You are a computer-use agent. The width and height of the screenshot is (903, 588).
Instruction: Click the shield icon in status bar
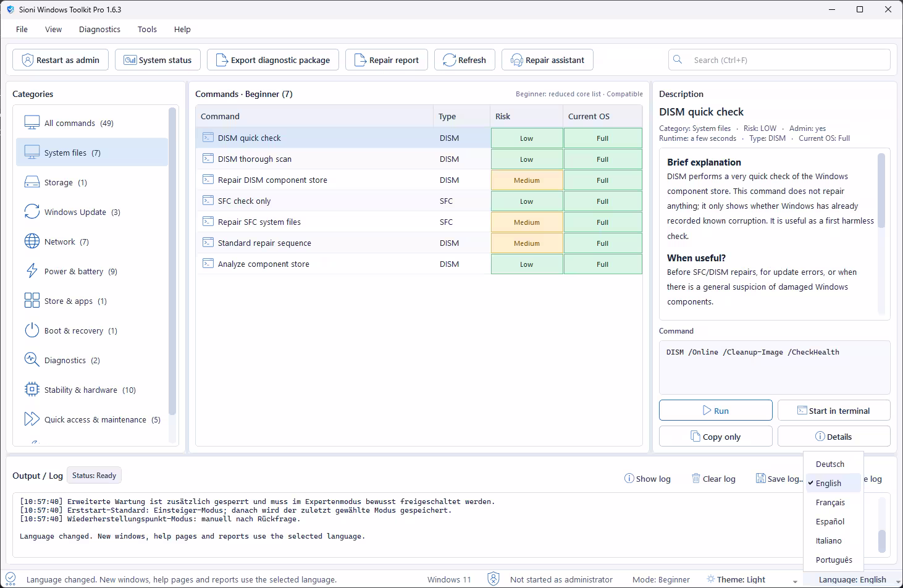[493, 579]
